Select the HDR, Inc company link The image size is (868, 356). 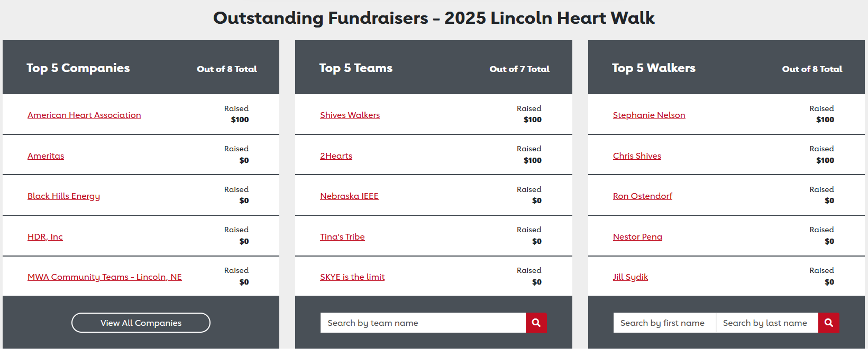click(x=45, y=237)
